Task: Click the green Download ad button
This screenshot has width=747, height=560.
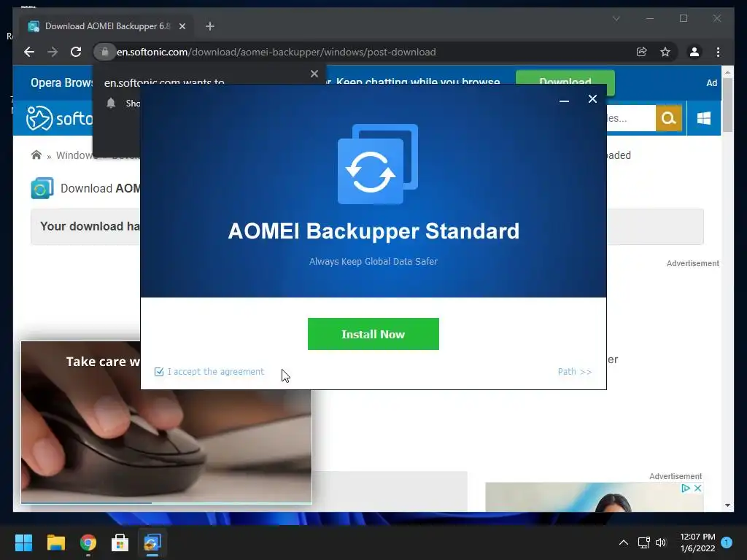Action: (565, 82)
